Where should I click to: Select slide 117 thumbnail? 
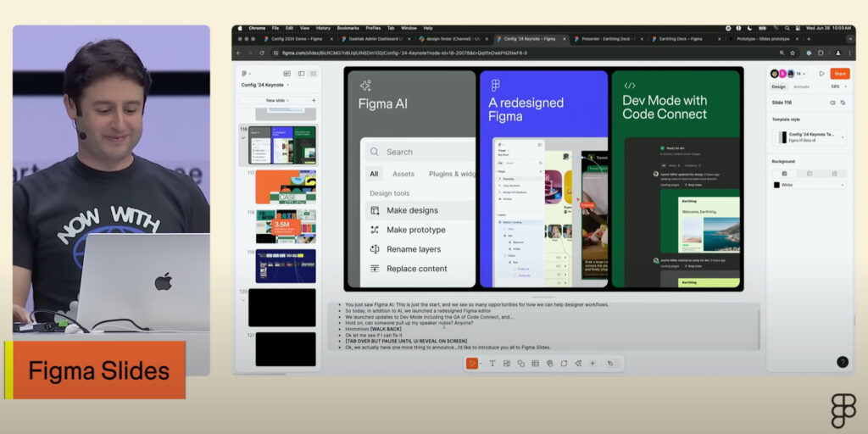[286, 186]
